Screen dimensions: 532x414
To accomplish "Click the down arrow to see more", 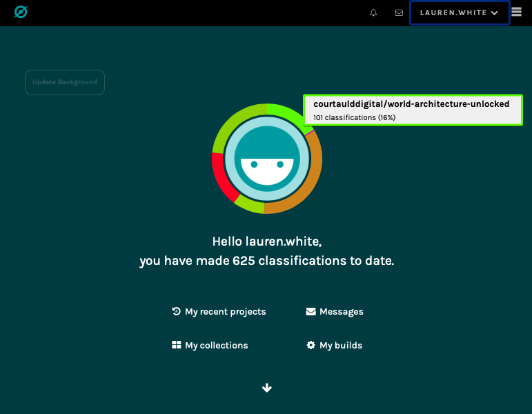I will click(x=267, y=388).
